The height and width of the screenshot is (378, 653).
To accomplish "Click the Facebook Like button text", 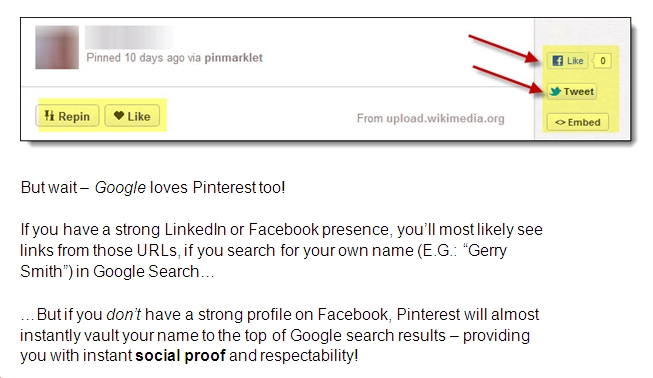I will click(x=575, y=61).
